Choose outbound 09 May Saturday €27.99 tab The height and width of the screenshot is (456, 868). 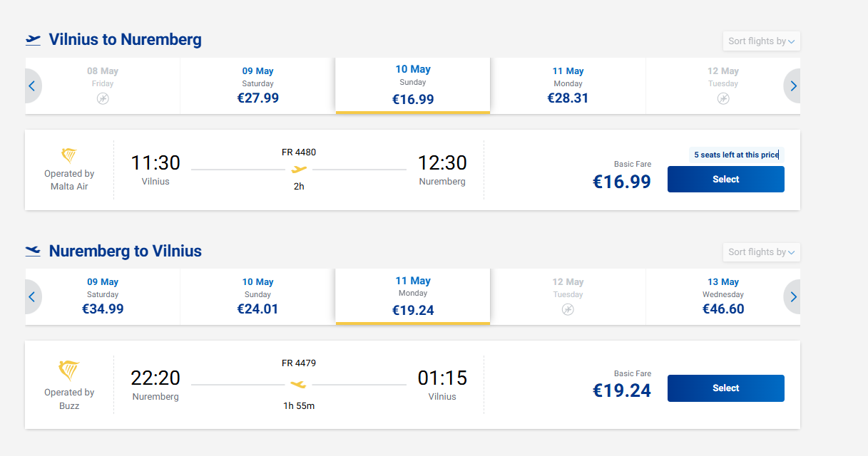257,85
